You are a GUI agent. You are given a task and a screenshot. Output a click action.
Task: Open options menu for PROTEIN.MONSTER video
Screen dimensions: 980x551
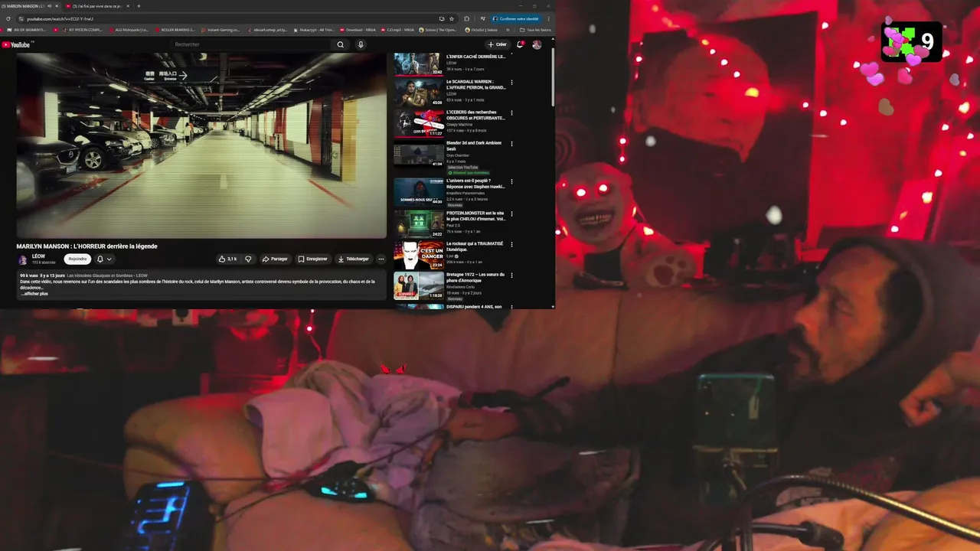click(511, 214)
